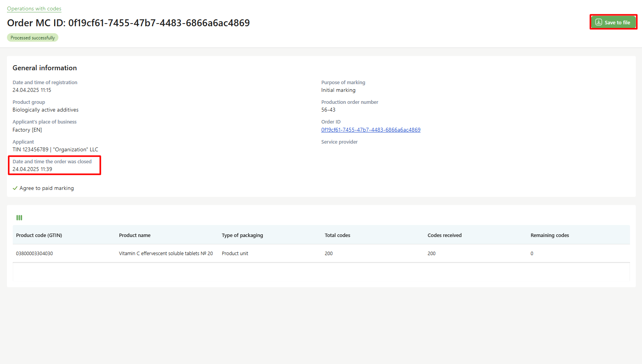The height and width of the screenshot is (364, 642).
Task: Click the Product code (GTIN) column header
Action: [x=39, y=235]
